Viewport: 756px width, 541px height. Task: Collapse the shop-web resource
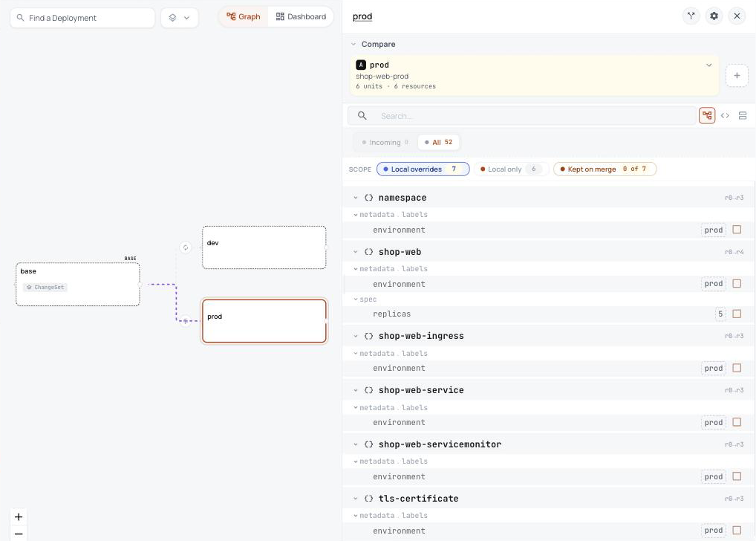coord(355,252)
